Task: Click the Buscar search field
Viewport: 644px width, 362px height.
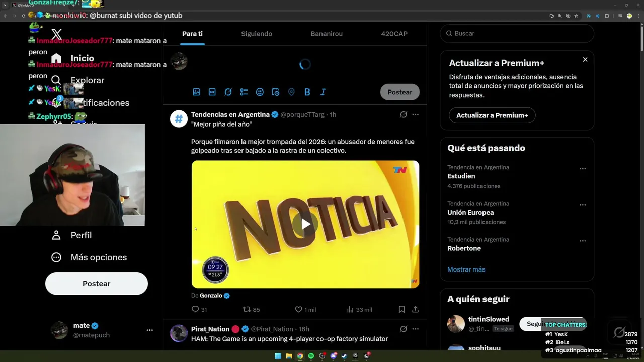Action: point(517,33)
